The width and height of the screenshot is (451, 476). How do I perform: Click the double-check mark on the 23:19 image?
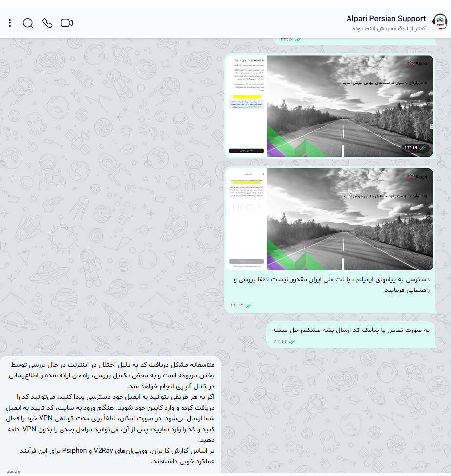point(423,148)
